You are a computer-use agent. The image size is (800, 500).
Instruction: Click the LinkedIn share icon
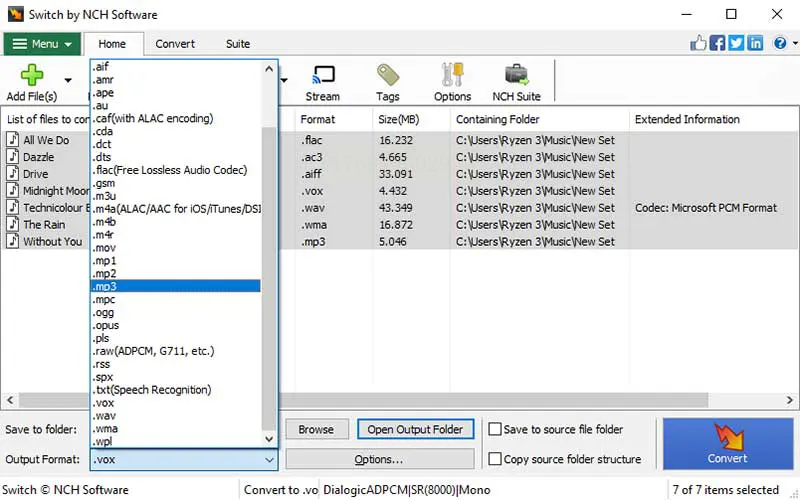[x=755, y=43]
